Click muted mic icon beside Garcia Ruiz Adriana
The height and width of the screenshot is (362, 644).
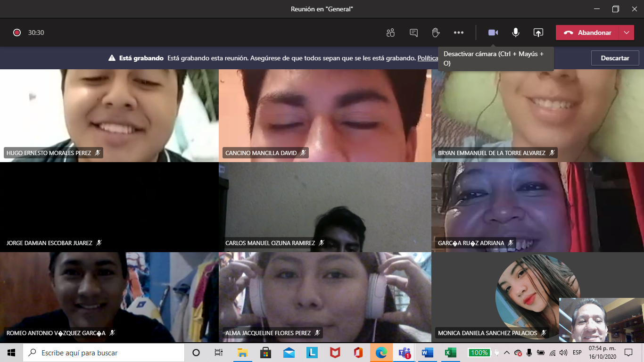click(511, 243)
